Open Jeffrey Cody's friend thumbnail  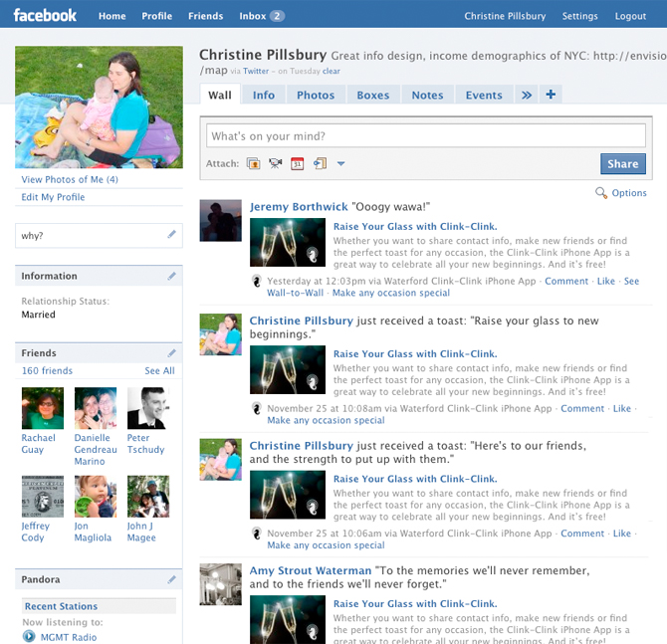(43, 497)
